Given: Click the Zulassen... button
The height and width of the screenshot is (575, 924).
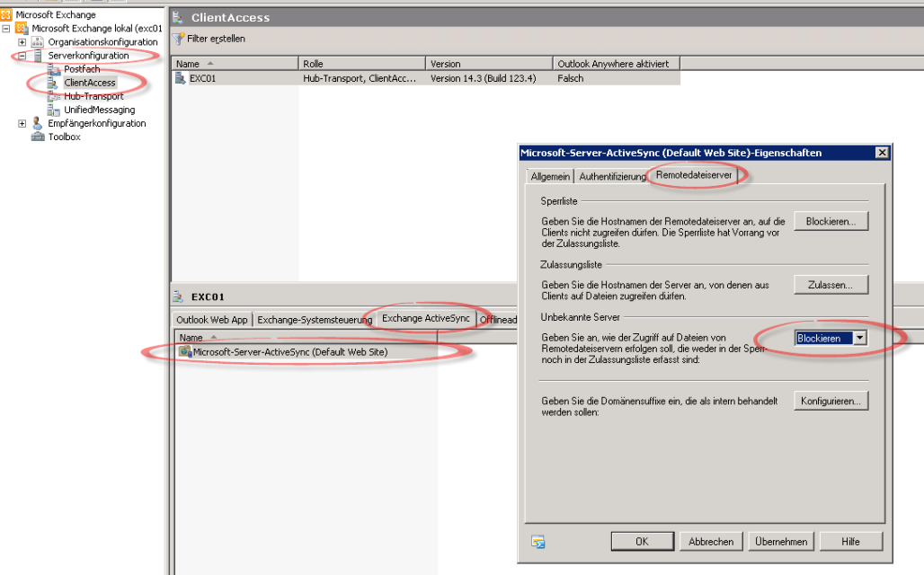Looking at the screenshot, I should click(x=831, y=285).
